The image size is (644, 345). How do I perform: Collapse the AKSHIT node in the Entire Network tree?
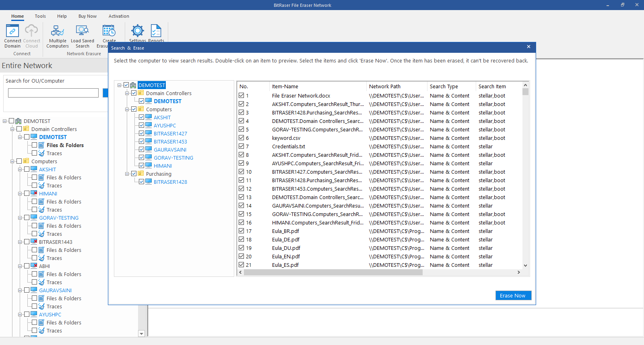coord(20,169)
